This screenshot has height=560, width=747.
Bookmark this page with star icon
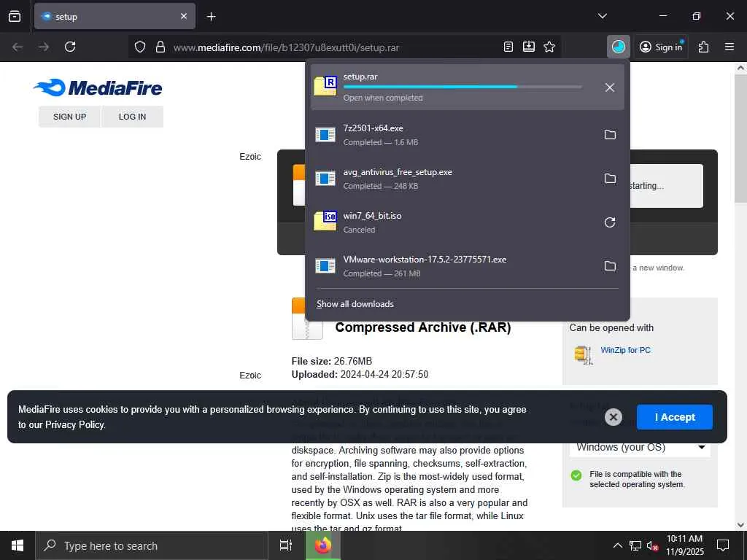coord(549,47)
